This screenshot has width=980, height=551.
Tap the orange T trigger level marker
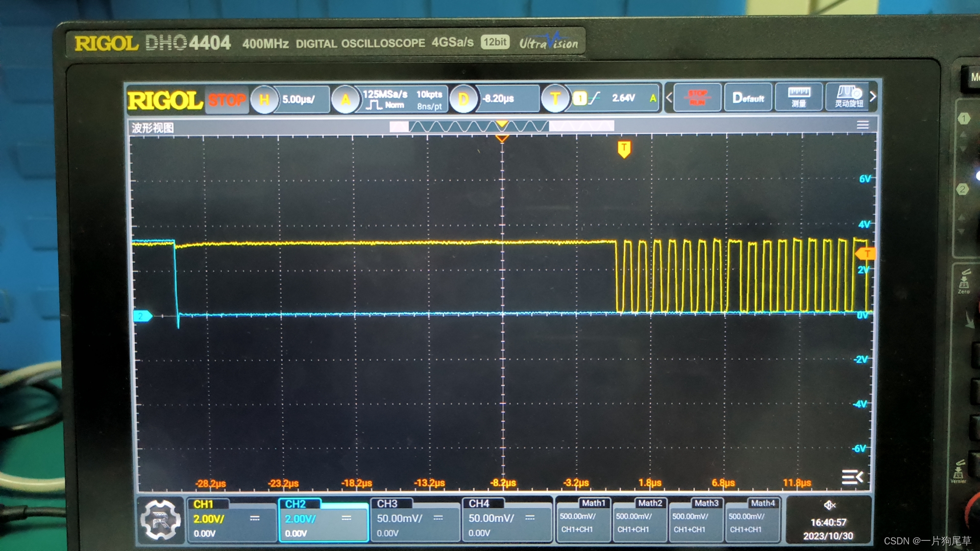(x=866, y=253)
